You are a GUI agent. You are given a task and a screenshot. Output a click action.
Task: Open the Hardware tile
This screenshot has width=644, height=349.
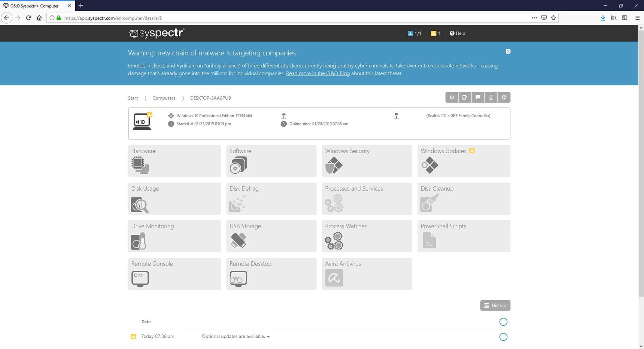(174, 161)
